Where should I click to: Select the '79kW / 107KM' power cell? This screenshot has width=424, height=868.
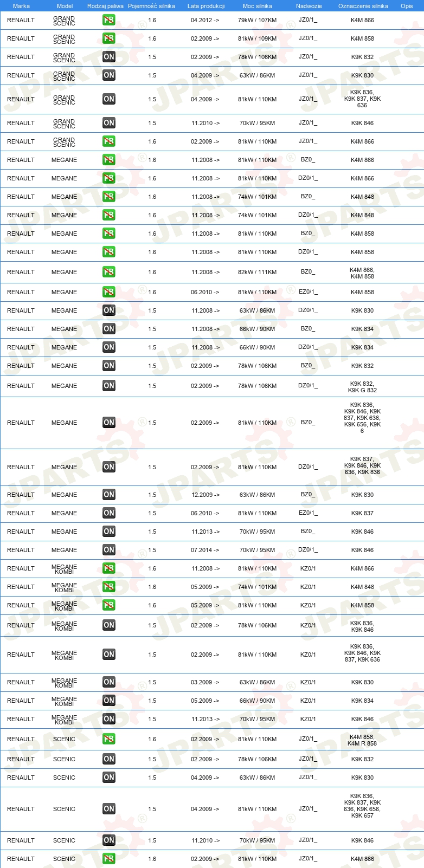pyautogui.click(x=257, y=20)
